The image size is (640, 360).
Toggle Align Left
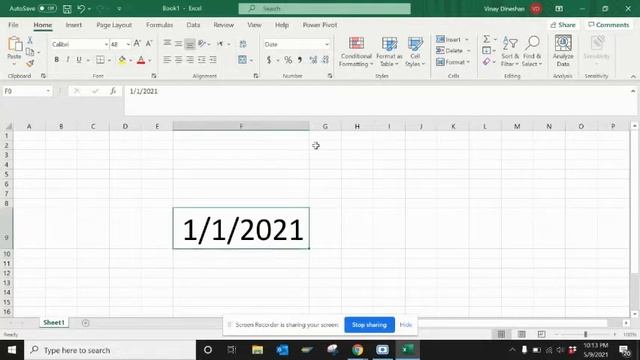167,60
